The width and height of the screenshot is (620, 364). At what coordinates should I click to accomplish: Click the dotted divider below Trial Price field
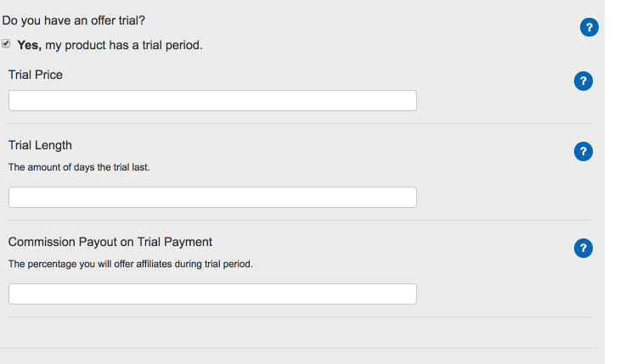click(x=301, y=123)
